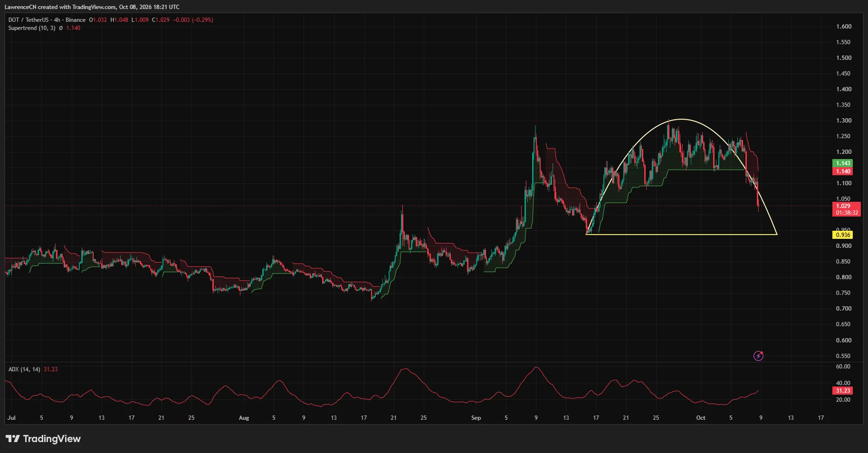Click the high value H1.048
Image resolution: width=868 pixels, height=453 pixels.
[x=119, y=20]
